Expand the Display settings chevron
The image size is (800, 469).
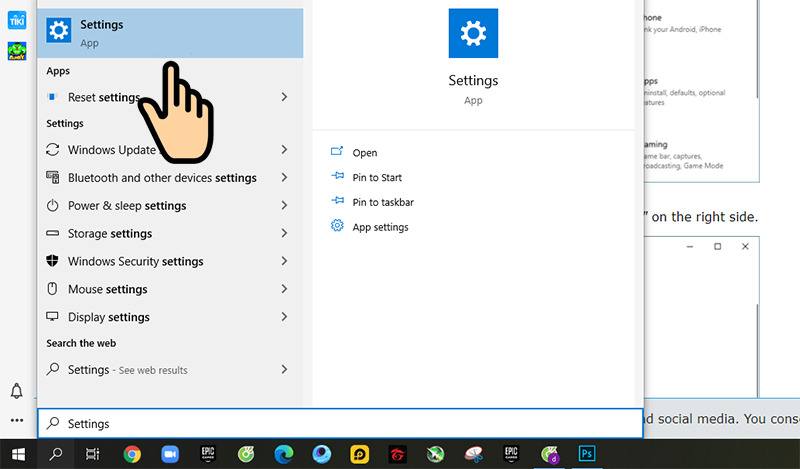pos(284,317)
